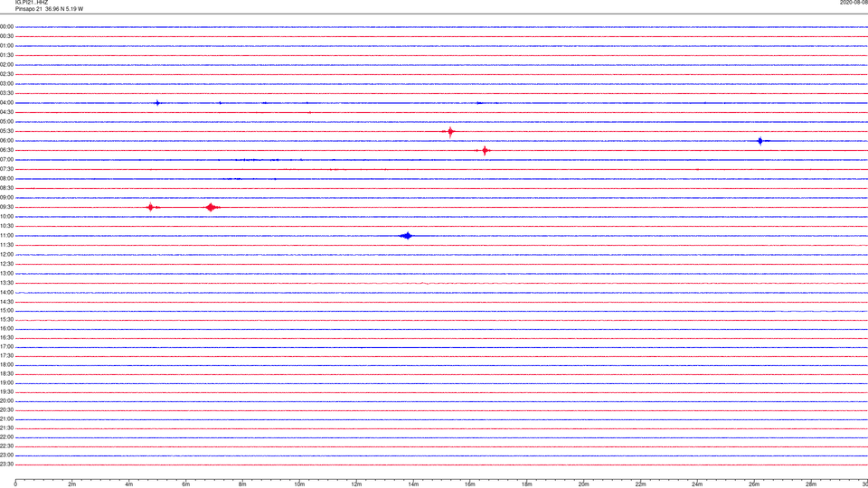Select the 00:00 trace time label
Viewport: 868px width, 488px height.
click(x=6, y=26)
